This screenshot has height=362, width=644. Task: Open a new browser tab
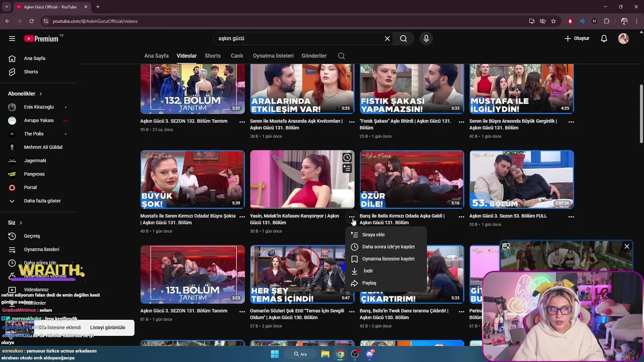98,7
